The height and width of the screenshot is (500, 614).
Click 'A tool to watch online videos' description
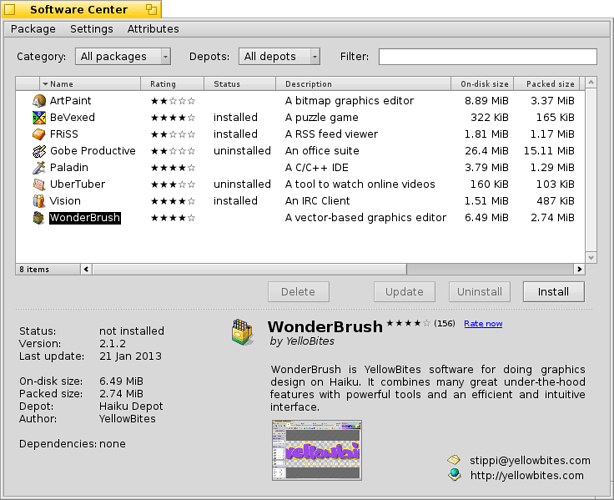pyautogui.click(x=360, y=184)
